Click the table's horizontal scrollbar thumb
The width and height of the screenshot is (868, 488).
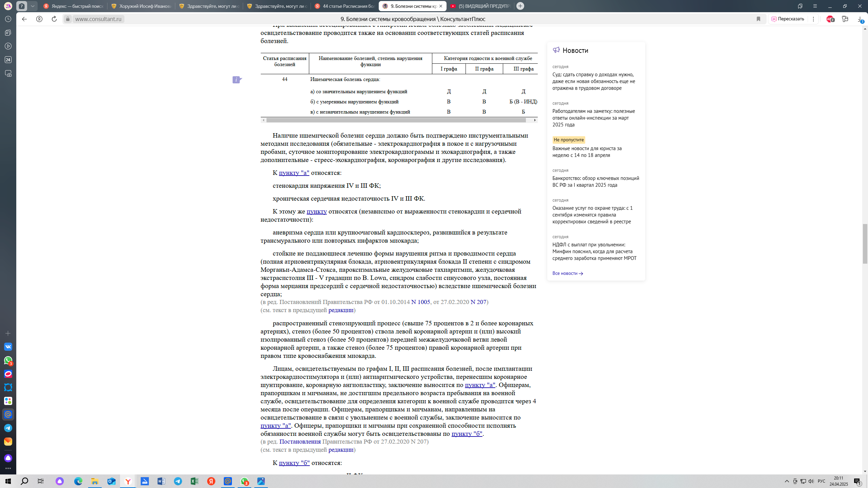[x=396, y=120]
